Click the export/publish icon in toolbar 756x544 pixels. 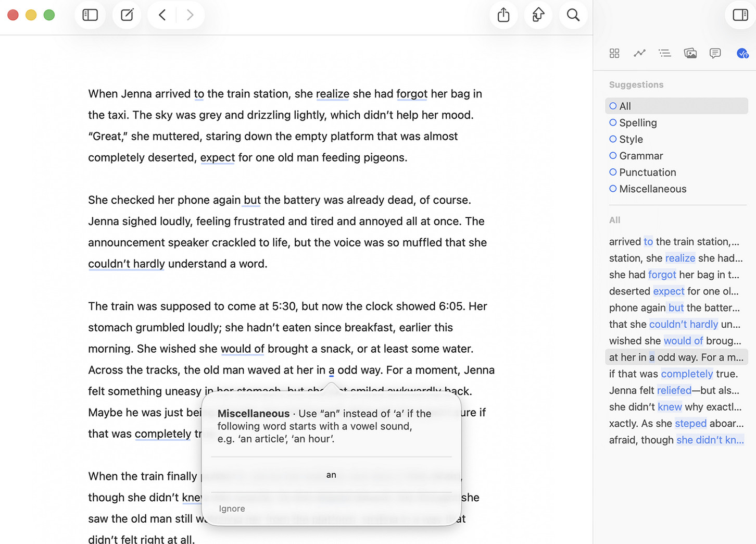tap(538, 15)
